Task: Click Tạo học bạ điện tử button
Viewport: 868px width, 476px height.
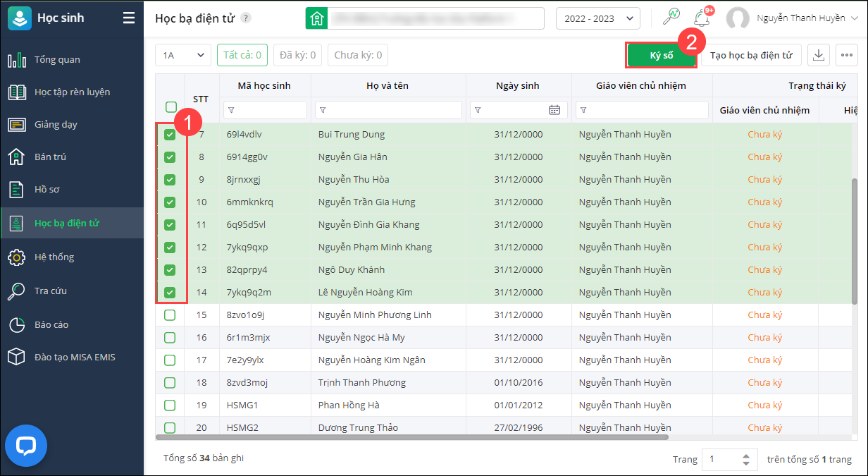Action: tap(751, 55)
